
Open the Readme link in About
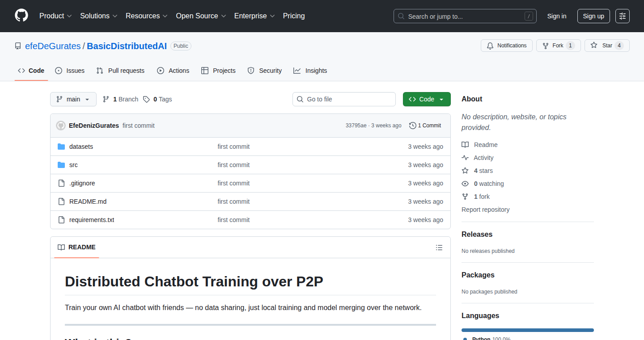coord(479,145)
